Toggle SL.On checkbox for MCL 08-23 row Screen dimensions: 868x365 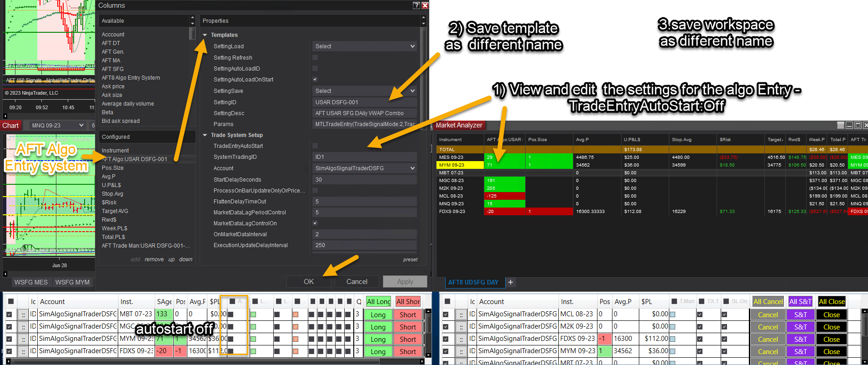point(724,314)
